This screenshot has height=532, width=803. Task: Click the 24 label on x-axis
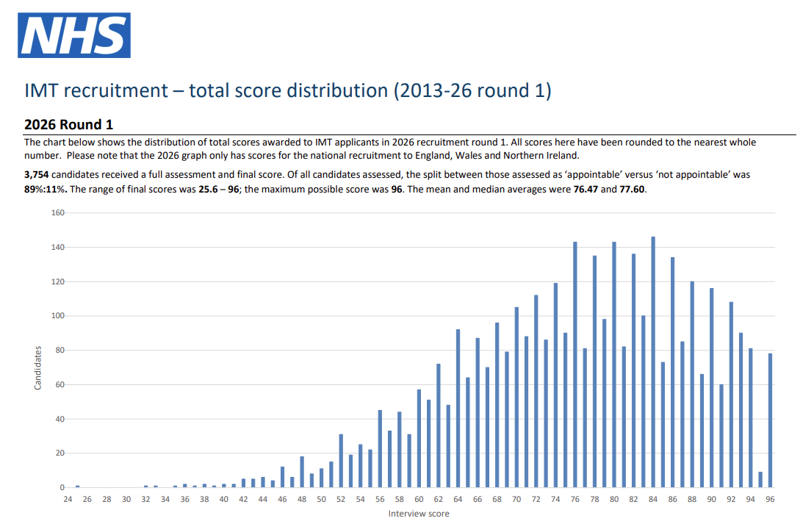point(68,499)
